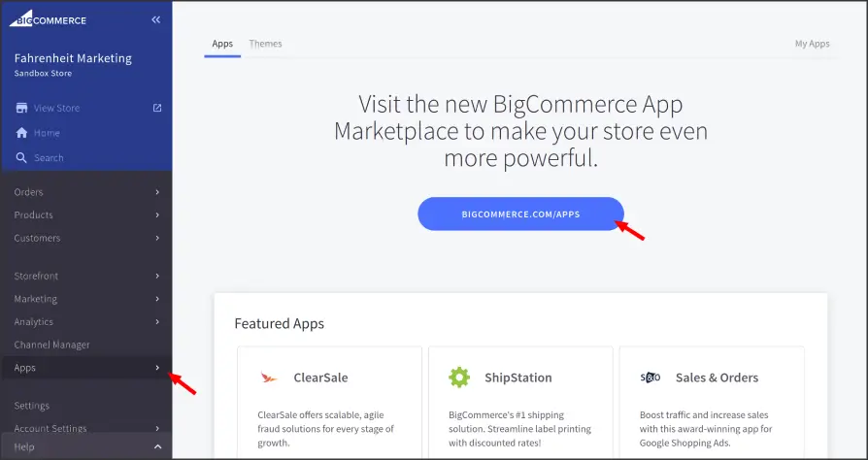
Task: Expand the Orders menu chevron
Action: click(157, 192)
